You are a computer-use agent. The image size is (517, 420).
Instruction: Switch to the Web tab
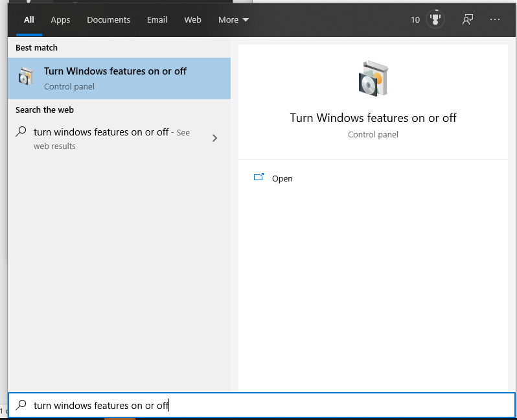pos(193,20)
